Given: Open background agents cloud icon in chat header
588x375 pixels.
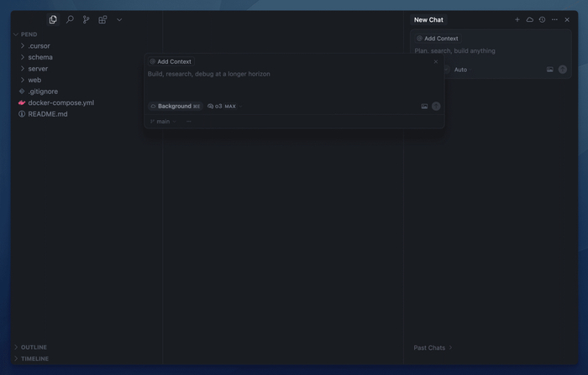Looking at the screenshot, I should [x=529, y=19].
